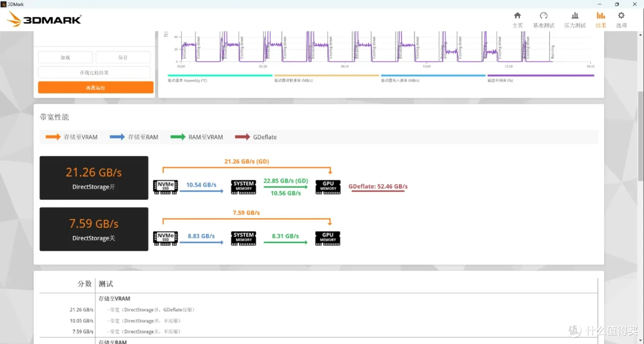Click the 3DMark title bar app icon
This screenshot has height=344, width=644.
click(x=4, y=4)
